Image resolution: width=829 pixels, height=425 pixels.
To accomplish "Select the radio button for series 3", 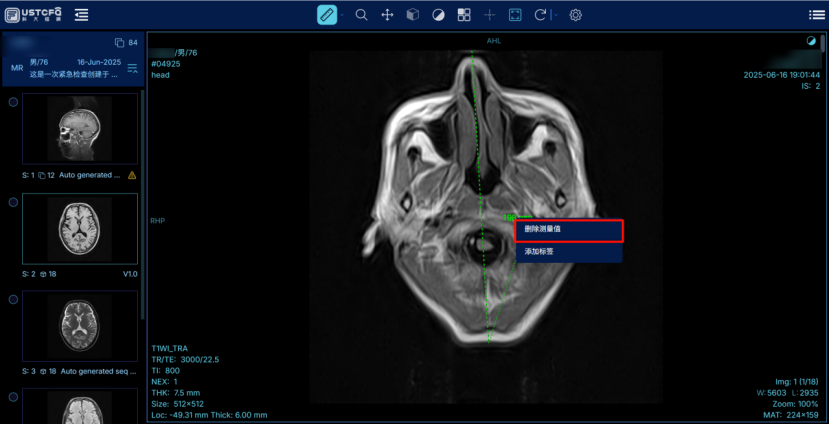I will 13,299.
